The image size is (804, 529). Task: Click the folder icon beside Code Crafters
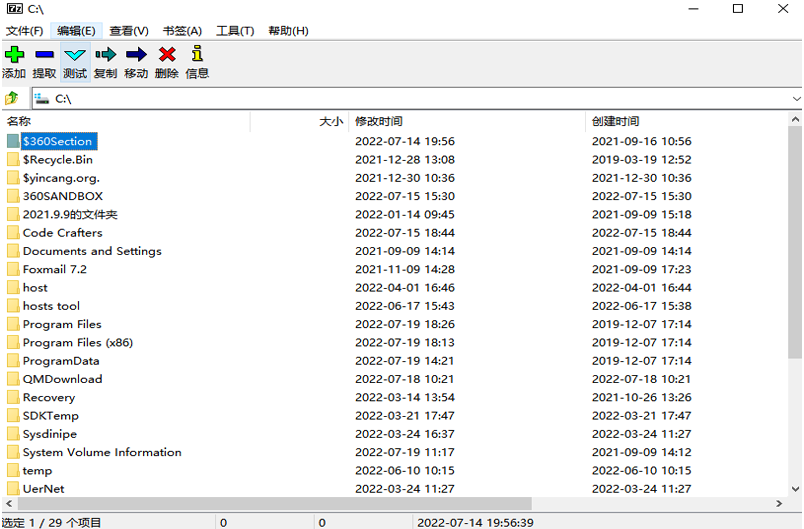[x=13, y=233]
